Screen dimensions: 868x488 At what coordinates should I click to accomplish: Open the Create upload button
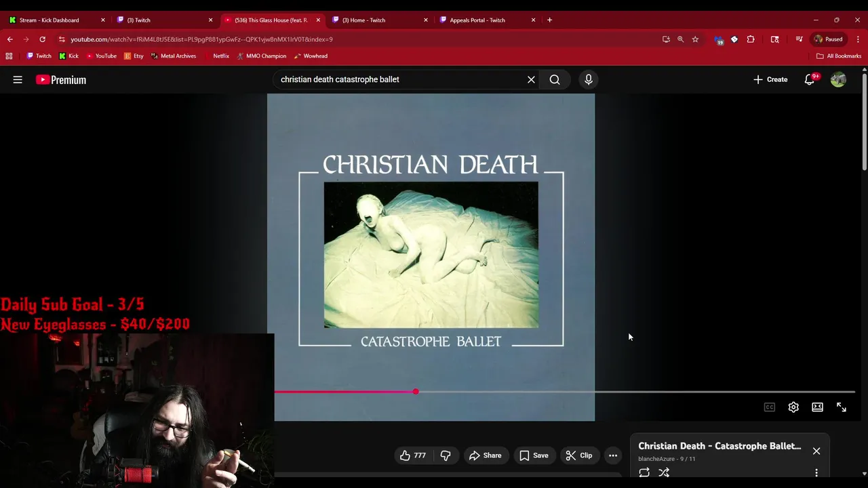pyautogui.click(x=770, y=80)
